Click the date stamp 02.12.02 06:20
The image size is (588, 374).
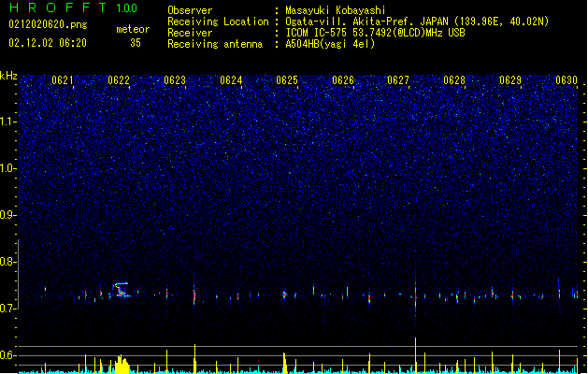pyautogui.click(x=48, y=43)
